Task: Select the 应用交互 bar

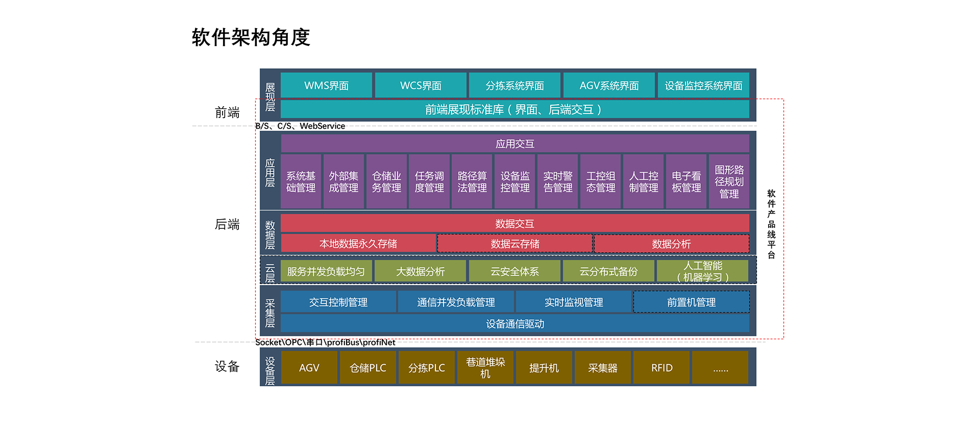Action: tap(515, 144)
